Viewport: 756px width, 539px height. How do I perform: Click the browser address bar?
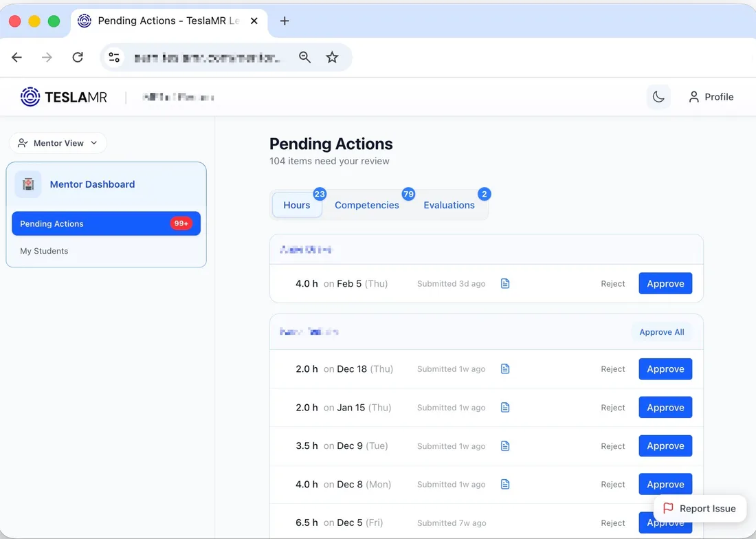point(206,58)
